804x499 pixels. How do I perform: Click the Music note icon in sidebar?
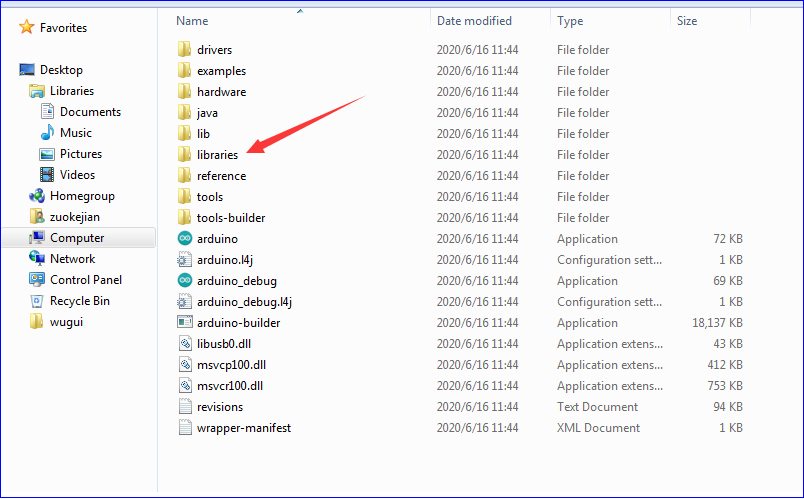(x=47, y=133)
